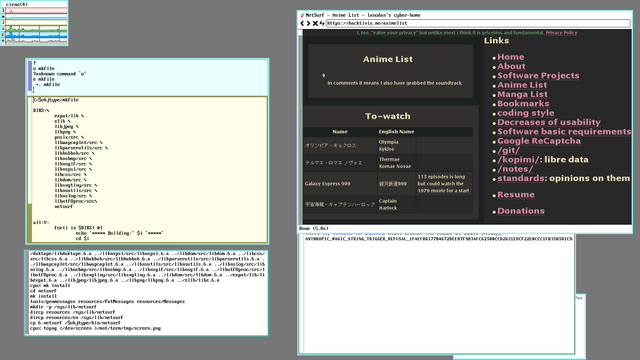Click the 'echo ===== Building' line
640x360 pixels.
119,233
